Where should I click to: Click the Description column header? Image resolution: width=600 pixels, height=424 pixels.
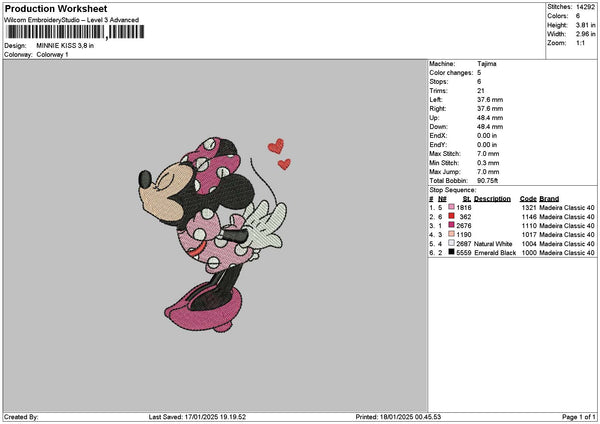492,198
